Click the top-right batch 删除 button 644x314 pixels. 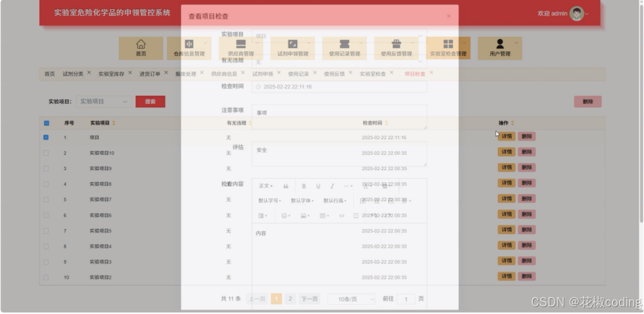click(588, 101)
